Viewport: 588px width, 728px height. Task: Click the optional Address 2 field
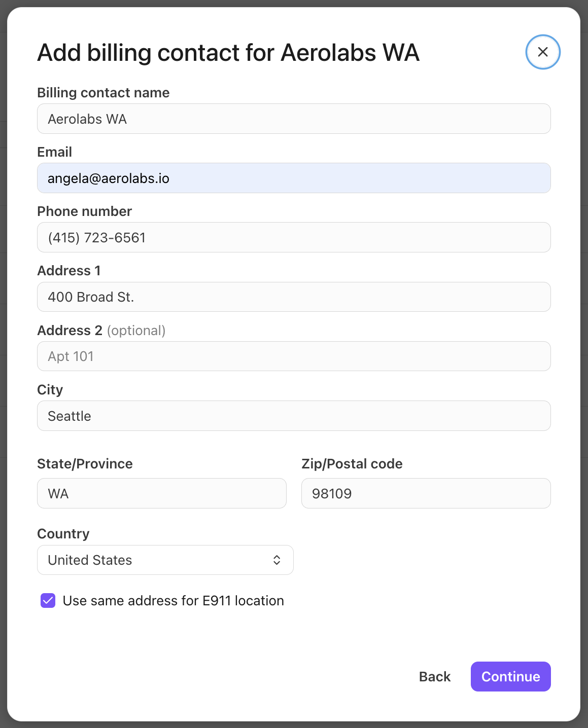click(x=294, y=356)
